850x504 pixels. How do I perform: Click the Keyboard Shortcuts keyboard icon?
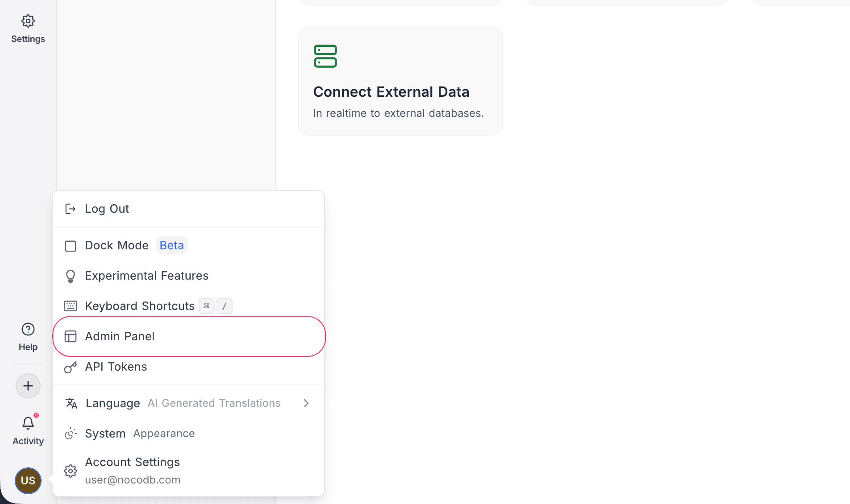71,306
